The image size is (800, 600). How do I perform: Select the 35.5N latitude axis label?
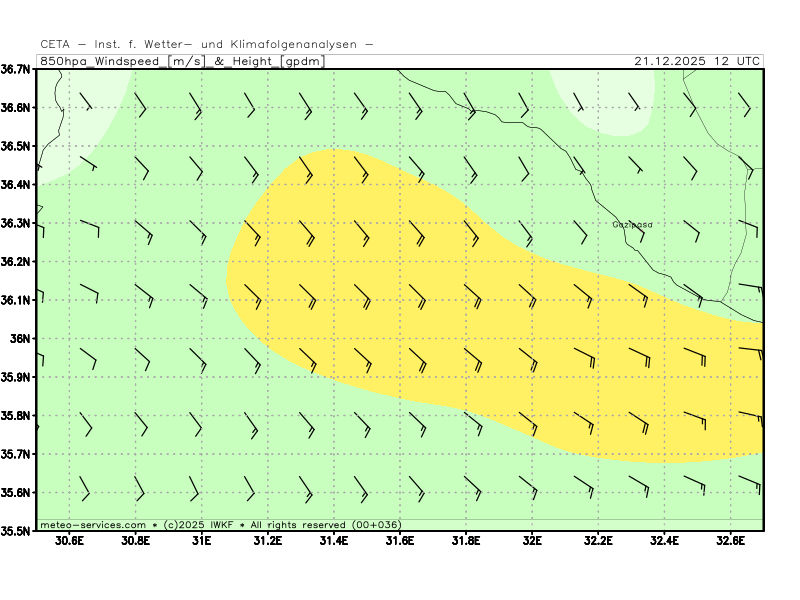pyautogui.click(x=16, y=531)
